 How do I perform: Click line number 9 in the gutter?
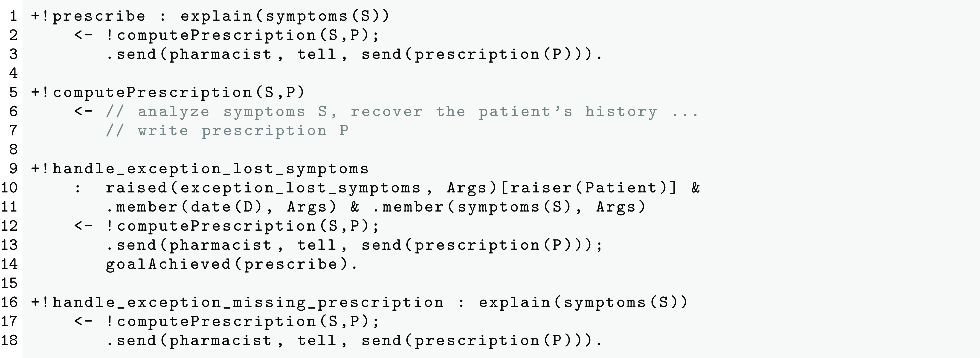click(x=13, y=168)
